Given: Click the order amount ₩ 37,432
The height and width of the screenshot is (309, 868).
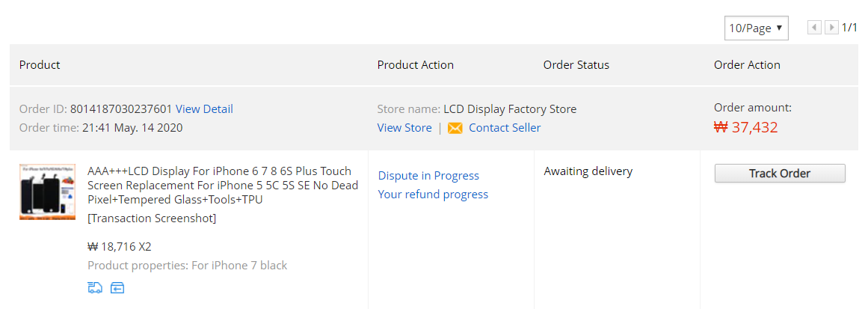Looking at the screenshot, I should point(746,128).
